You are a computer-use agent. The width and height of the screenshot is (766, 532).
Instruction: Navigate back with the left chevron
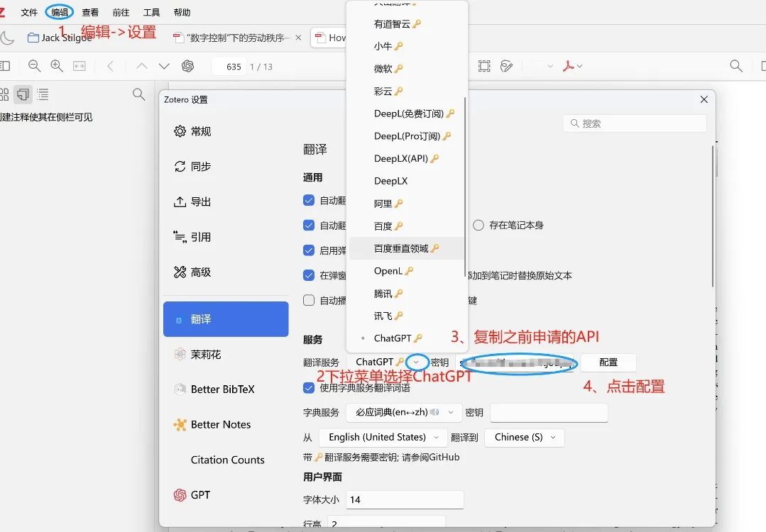pos(111,66)
